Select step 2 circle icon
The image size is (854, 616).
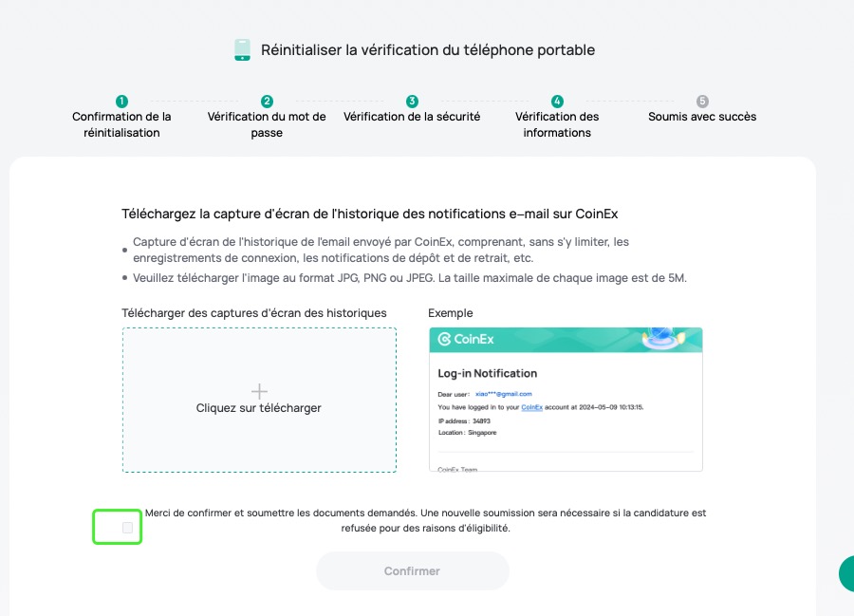[267, 102]
